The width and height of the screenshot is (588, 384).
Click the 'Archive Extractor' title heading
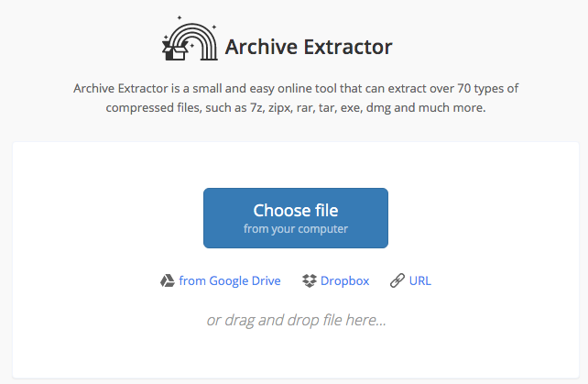pyautogui.click(x=308, y=46)
